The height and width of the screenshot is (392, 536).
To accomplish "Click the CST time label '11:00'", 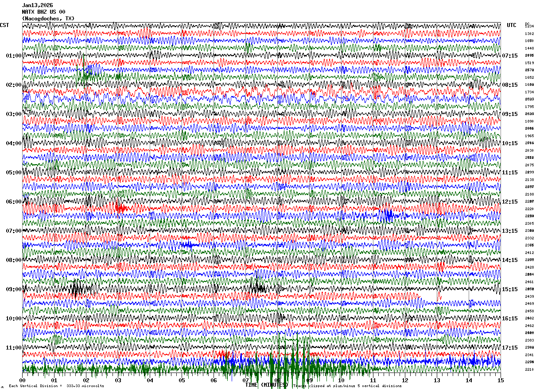I will pyautogui.click(x=14, y=348).
